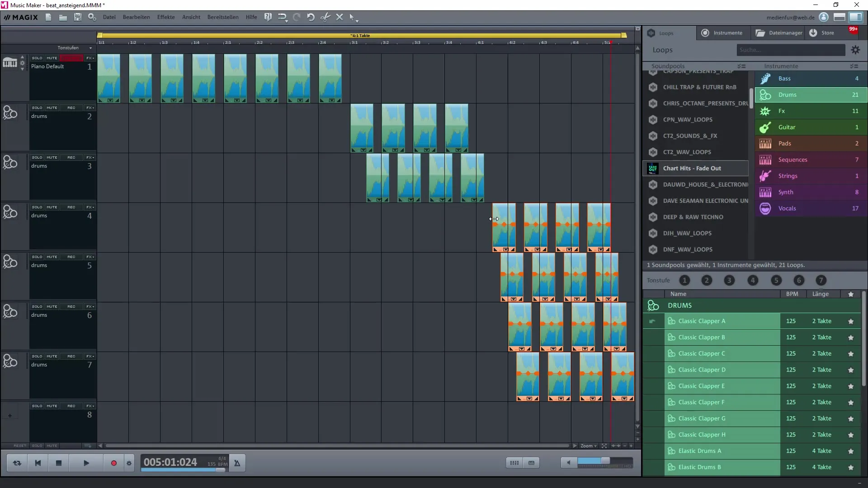Start playback with the play button
Image resolution: width=868 pixels, height=488 pixels.
tap(86, 463)
